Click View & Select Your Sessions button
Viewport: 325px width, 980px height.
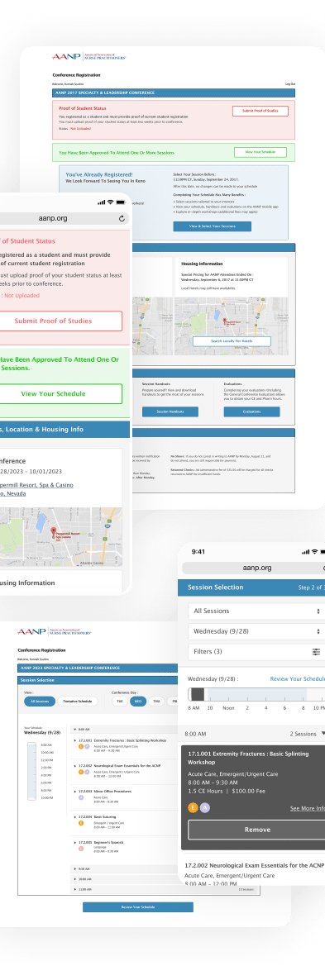click(x=212, y=226)
